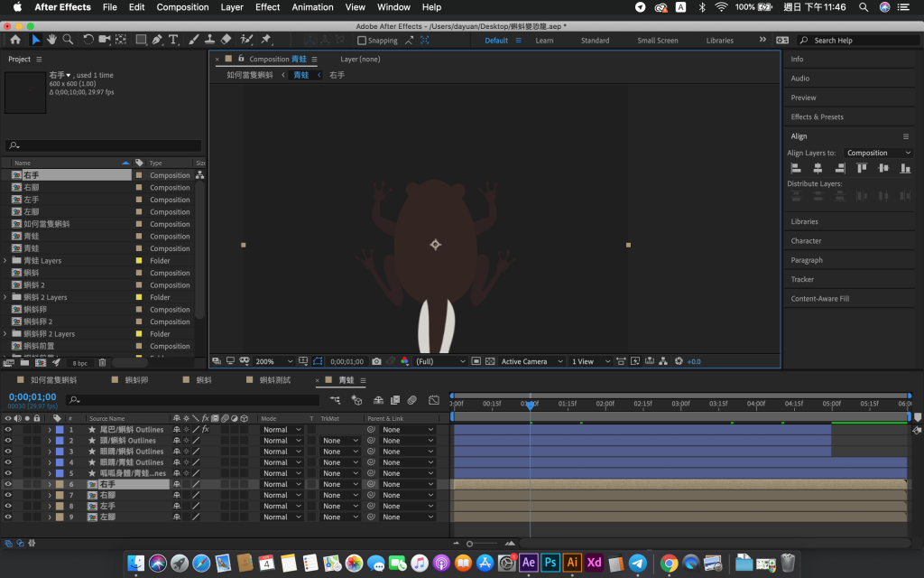Take a snapshot with camera icon
This screenshot has width=924, height=578.
click(x=376, y=361)
